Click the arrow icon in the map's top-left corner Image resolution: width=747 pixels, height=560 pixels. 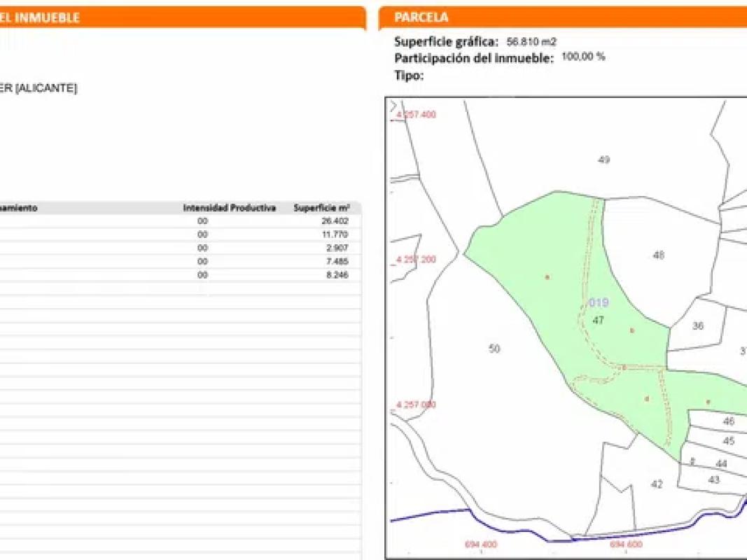coord(393,104)
